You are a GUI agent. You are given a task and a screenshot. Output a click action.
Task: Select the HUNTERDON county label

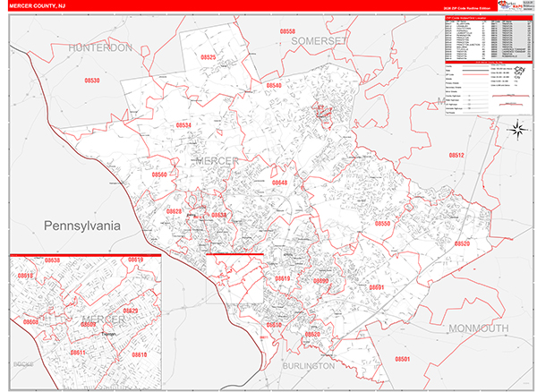[100, 47]
